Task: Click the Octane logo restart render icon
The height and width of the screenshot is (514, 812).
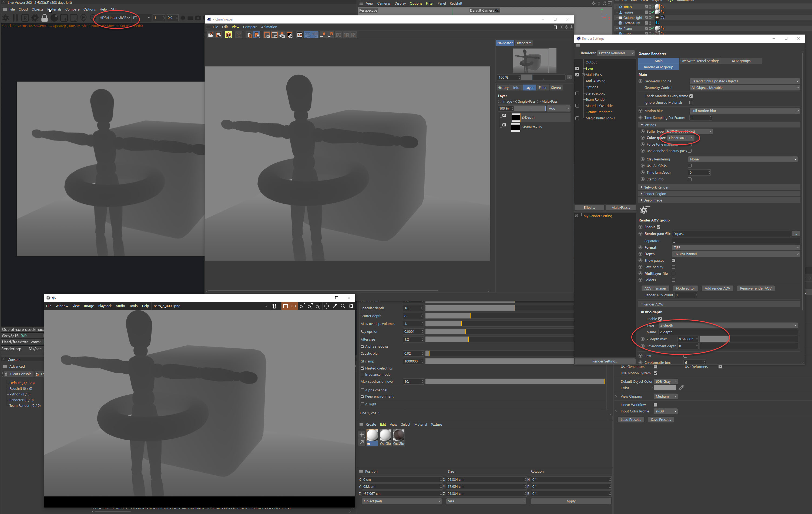Action: click(6, 18)
